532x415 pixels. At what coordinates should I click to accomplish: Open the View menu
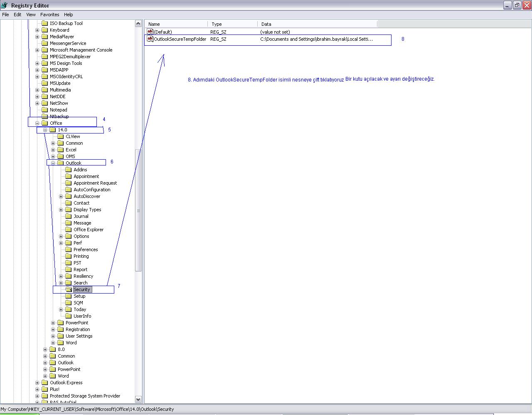click(31, 14)
